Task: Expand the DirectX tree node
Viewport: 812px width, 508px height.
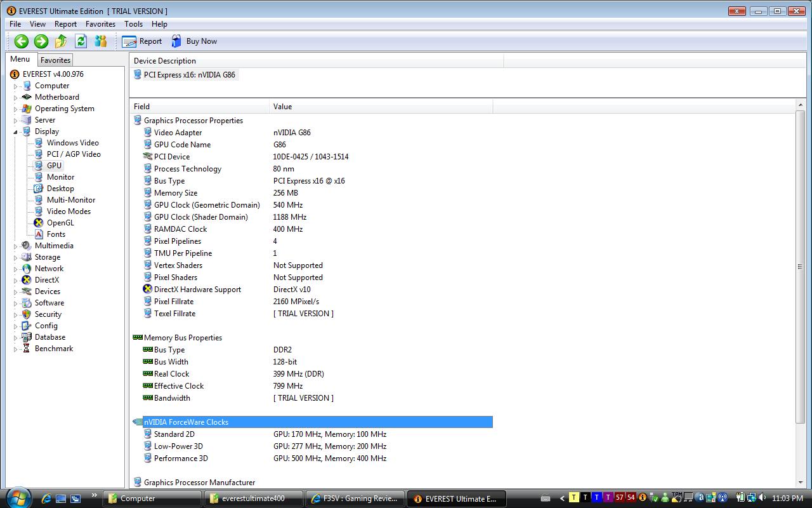Action: (x=16, y=281)
